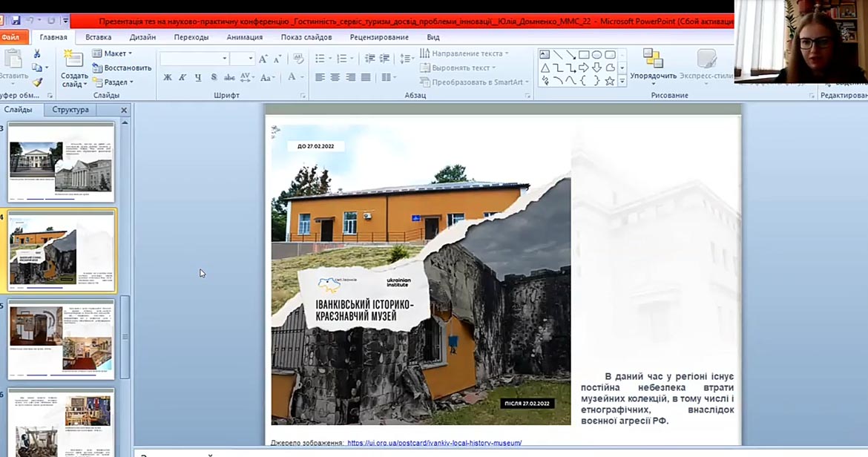Open the Упорядочить arrange menu
Viewport: 868px width, 457px height.
(653, 68)
